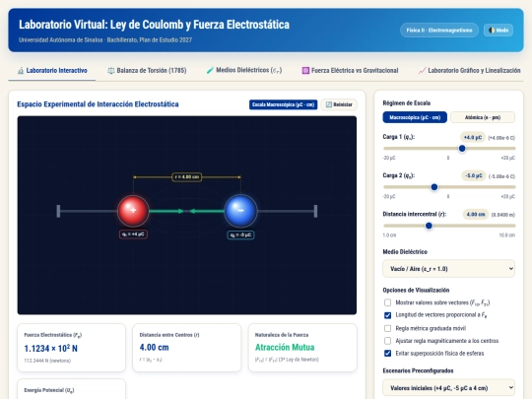Click the Atracción Mutua result text

tap(285, 348)
